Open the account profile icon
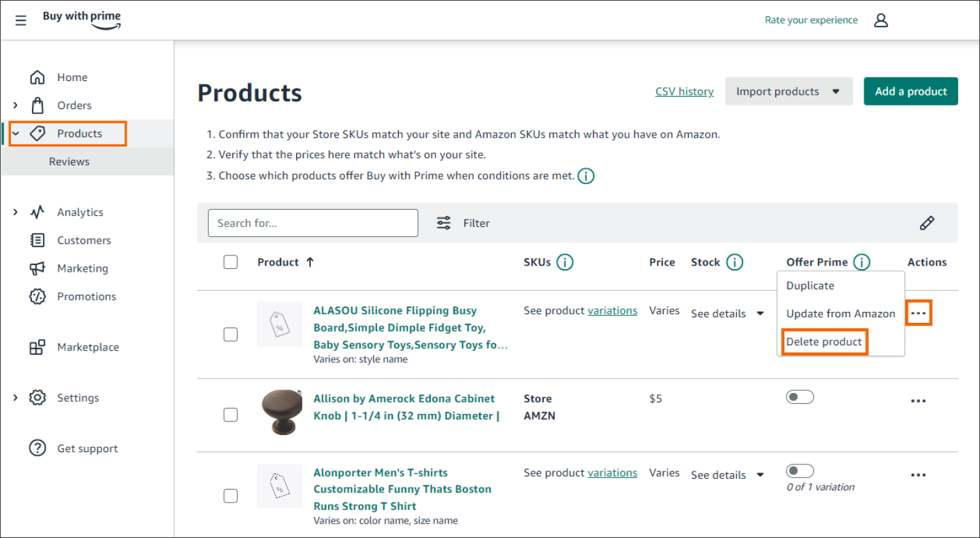The image size is (980, 538). point(881,20)
